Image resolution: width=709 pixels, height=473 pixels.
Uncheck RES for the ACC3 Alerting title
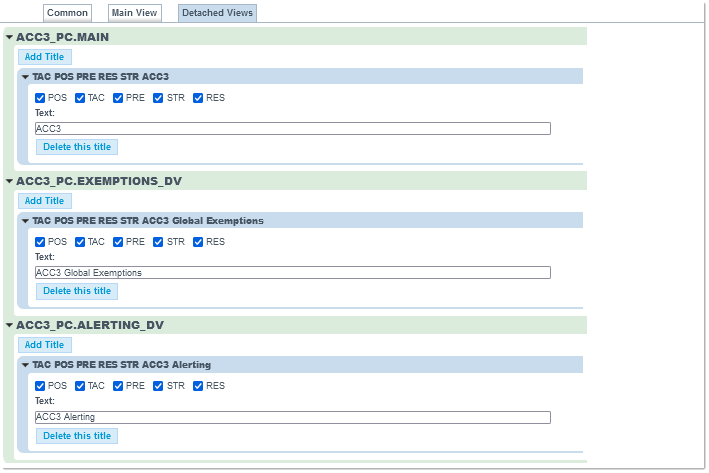[198, 386]
